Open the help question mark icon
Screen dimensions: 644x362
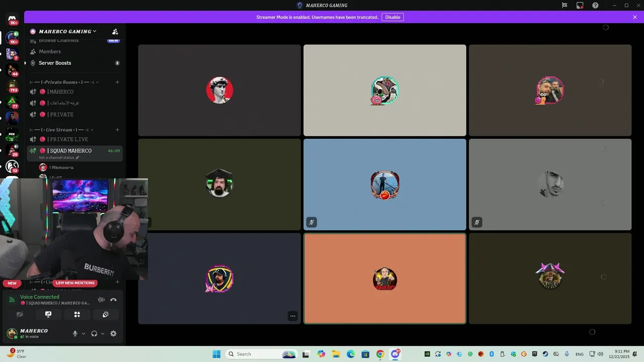[x=595, y=6]
